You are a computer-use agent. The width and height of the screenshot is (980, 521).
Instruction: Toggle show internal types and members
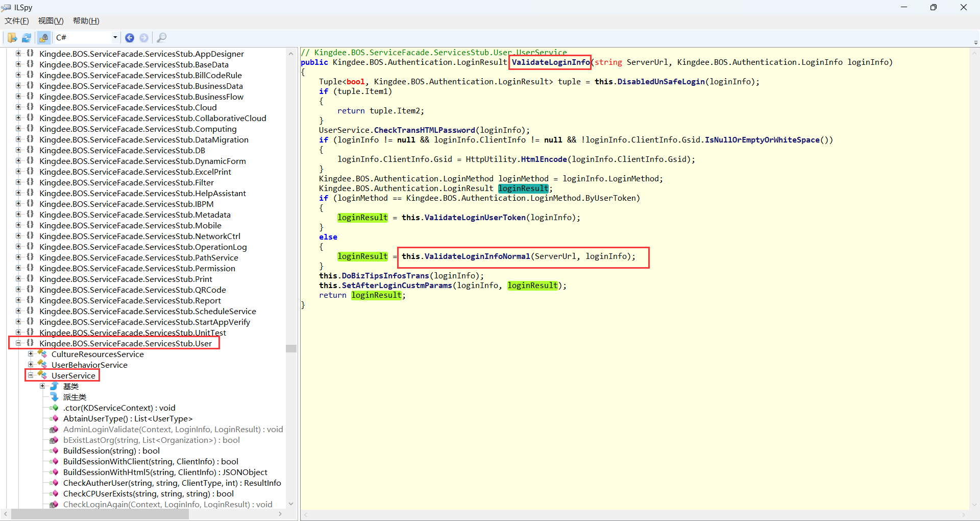[x=44, y=38]
